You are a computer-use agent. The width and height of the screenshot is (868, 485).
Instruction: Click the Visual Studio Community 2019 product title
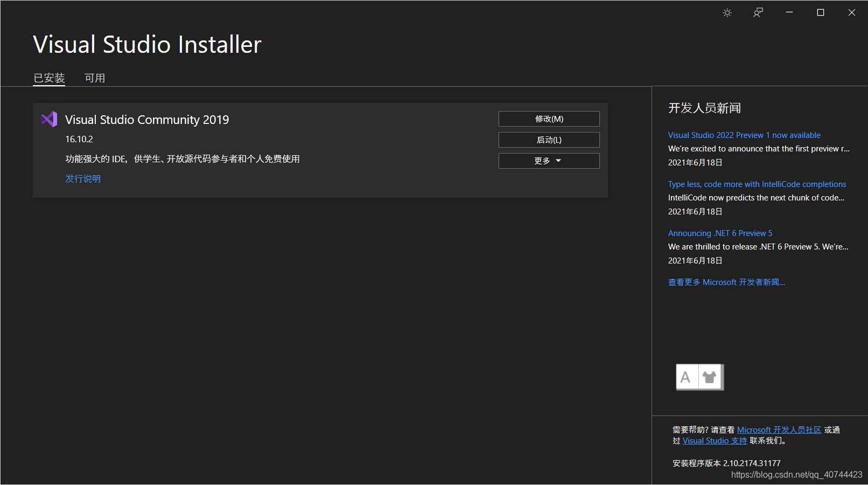point(147,120)
